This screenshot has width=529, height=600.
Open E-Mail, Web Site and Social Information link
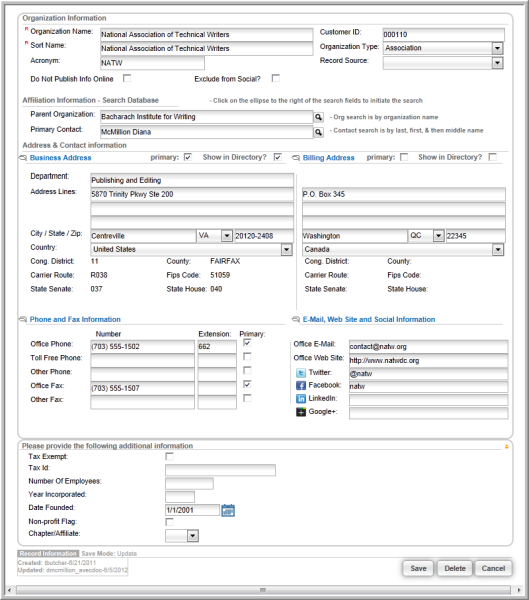coord(369,319)
